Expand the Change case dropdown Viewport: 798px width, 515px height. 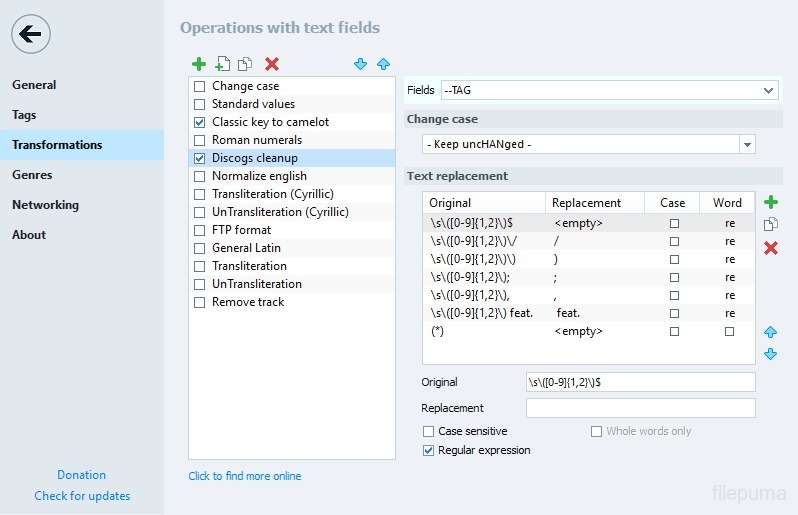click(747, 145)
